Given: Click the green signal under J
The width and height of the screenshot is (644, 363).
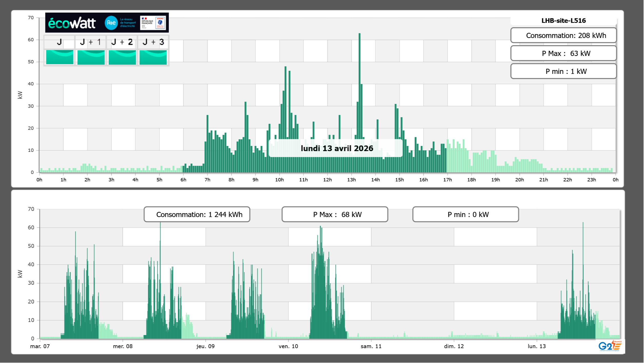Looking at the screenshot, I should (60, 57).
